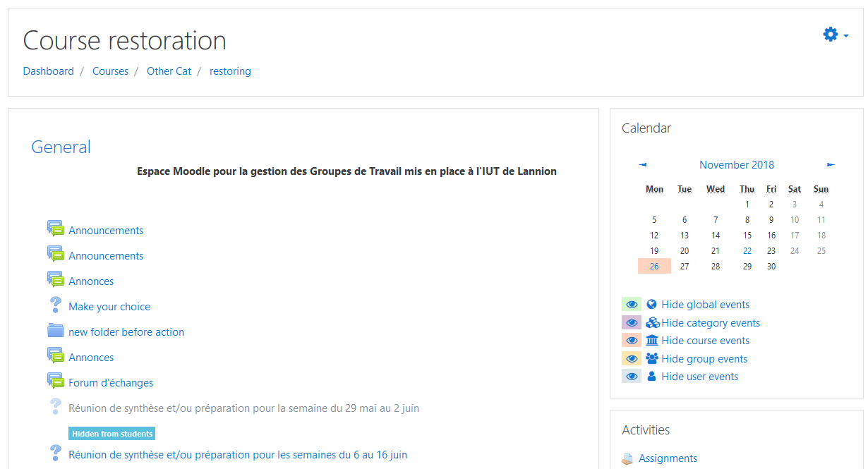Click the question-mark icon beside Make your choice

[56, 306]
